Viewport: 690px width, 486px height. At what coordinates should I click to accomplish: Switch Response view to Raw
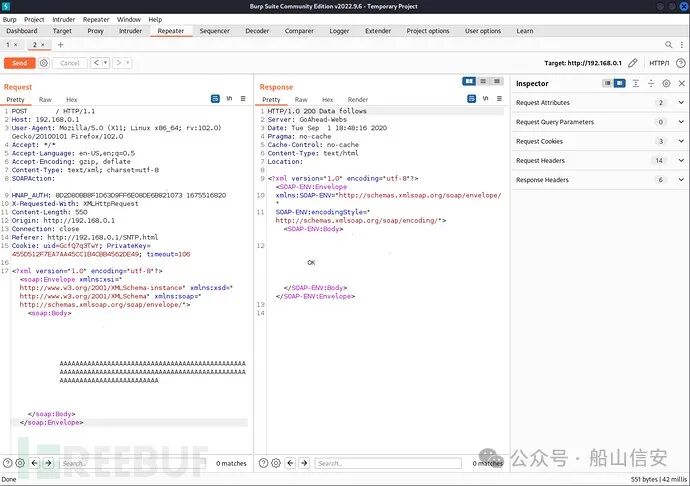[x=301, y=99]
